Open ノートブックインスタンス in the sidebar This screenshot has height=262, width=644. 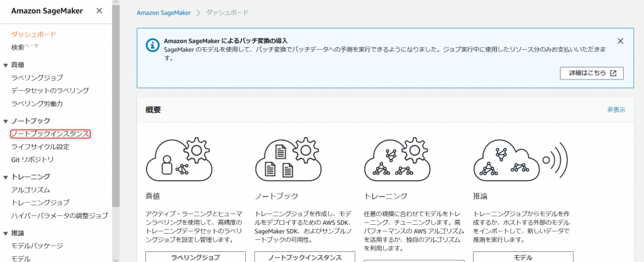pyautogui.click(x=50, y=134)
